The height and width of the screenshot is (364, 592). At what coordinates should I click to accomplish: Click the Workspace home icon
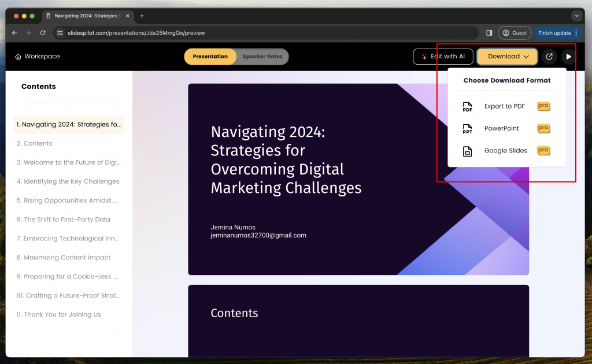[x=18, y=57]
